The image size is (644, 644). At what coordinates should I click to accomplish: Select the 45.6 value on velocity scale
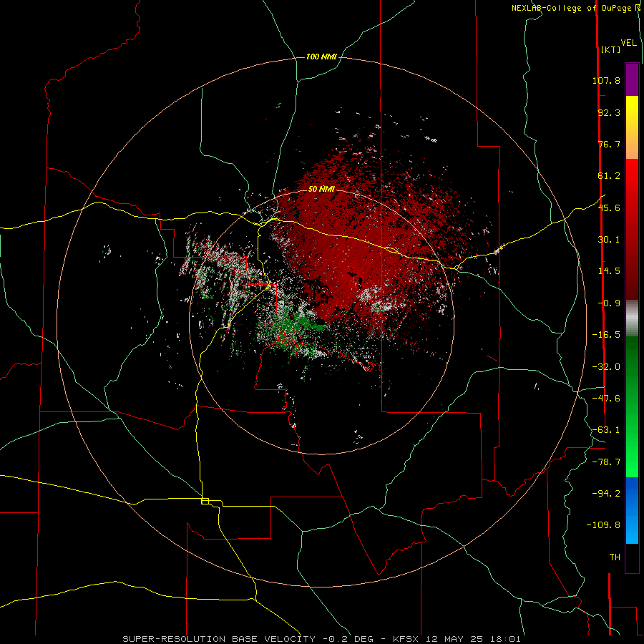point(609,208)
